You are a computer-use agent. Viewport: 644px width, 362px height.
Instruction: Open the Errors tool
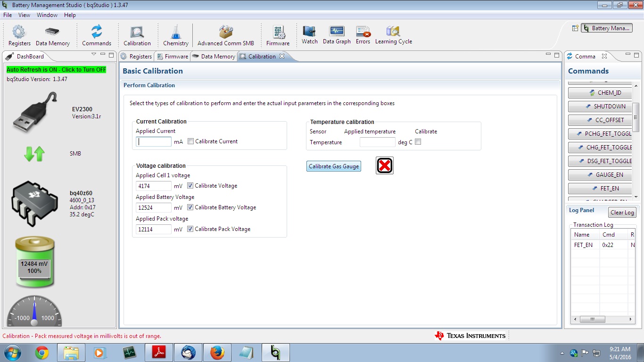tap(363, 35)
